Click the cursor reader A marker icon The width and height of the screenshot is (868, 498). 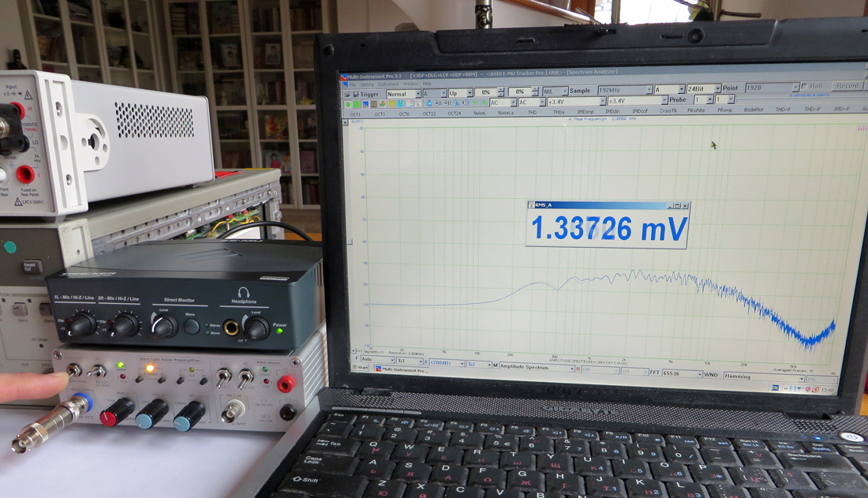439,103
